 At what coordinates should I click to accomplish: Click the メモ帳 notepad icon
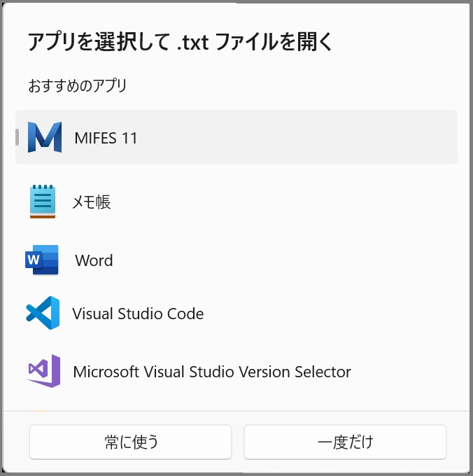(x=43, y=202)
